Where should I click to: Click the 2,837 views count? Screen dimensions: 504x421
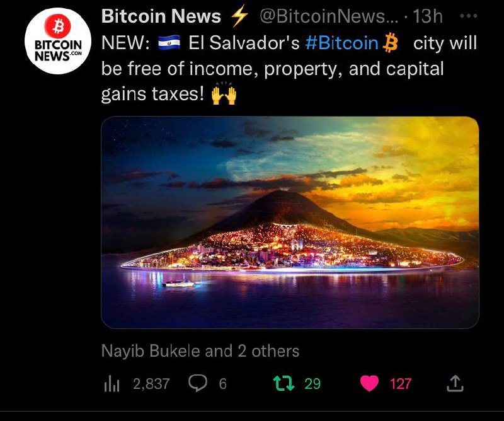151,384
